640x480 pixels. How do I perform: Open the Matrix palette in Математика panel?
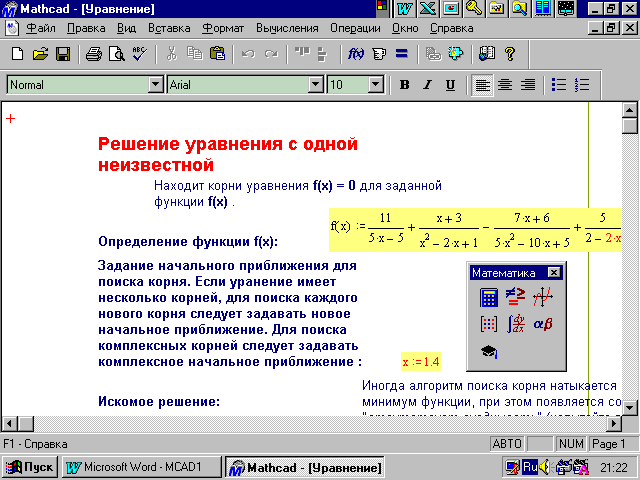point(489,324)
